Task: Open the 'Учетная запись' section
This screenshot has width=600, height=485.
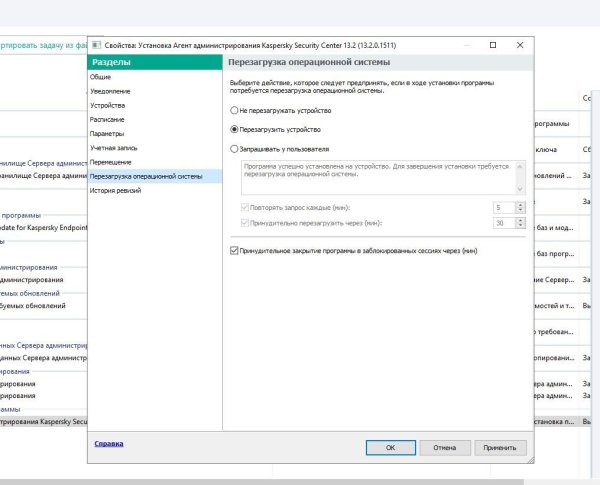Action: point(114,148)
